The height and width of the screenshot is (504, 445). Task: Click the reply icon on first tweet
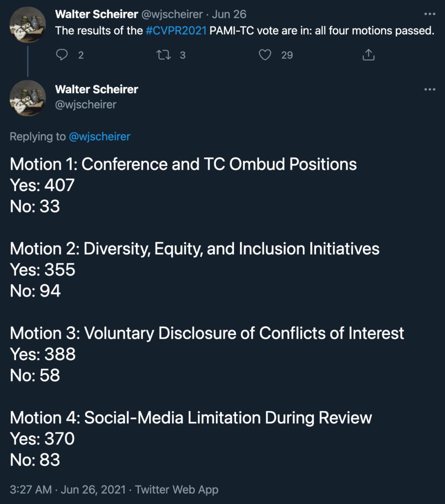click(x=61, y=55)
